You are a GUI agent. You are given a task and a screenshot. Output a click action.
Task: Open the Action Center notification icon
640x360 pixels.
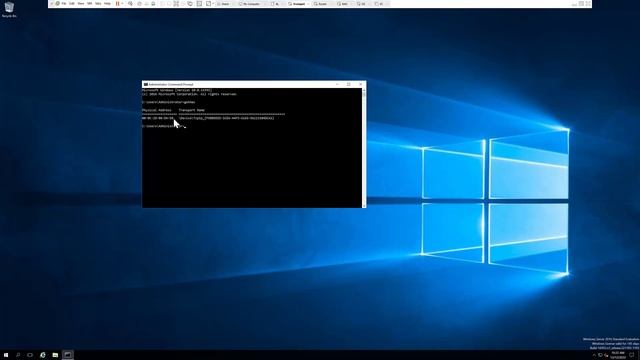[631, 355]
